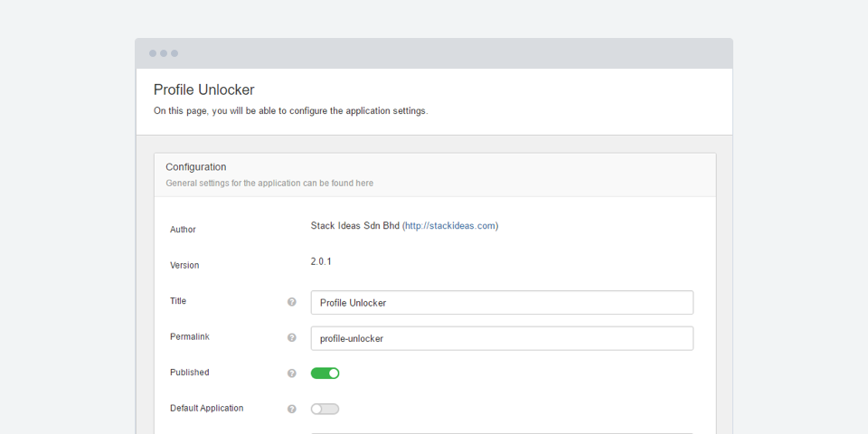Viewport: 868px width, 434px height.
Task: Click the Profile Unlocker page heading
Action: [x=203, y=90]
